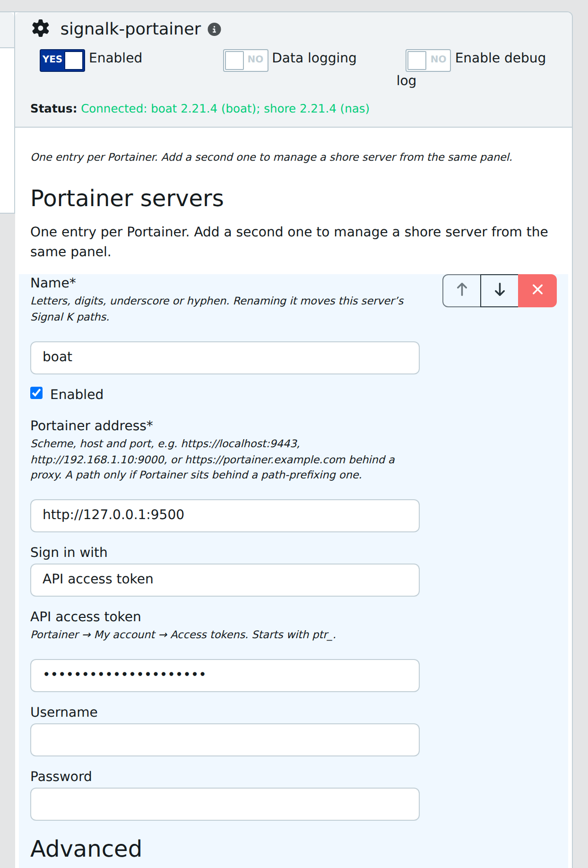Click the signalk-portainer plugin title
This screenshot has height=868, width=588.
pos(130,29)
